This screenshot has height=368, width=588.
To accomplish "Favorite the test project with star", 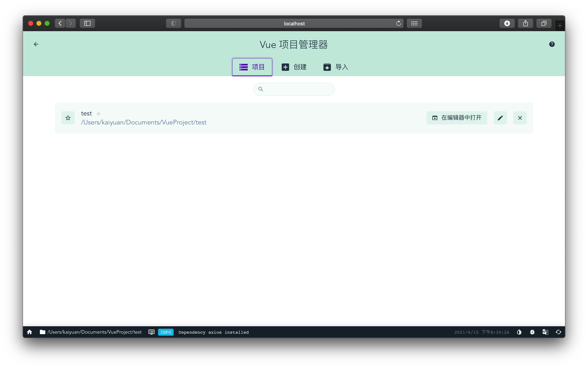I will click(x=68, y=118).
